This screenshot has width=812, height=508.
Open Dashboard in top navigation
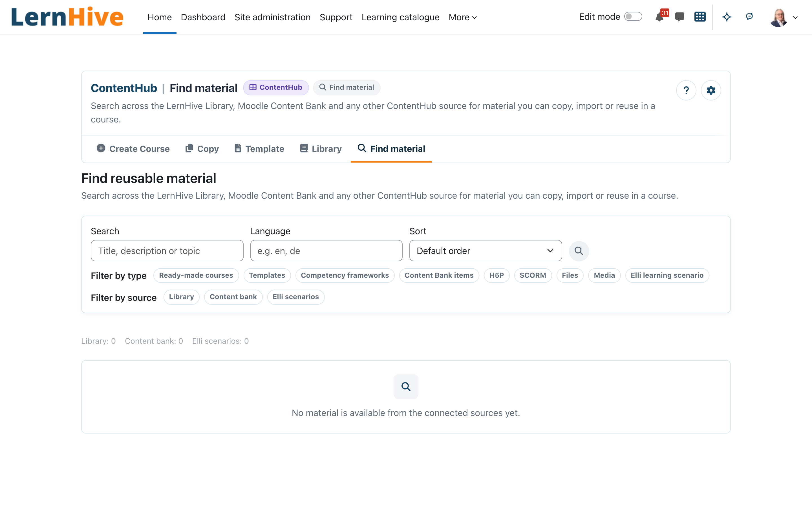tap(203, 17)
